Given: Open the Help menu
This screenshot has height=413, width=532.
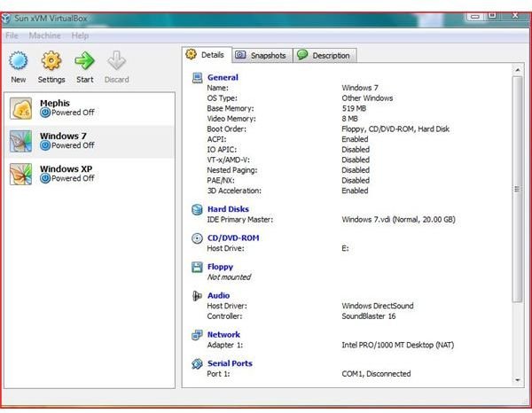Looking at the screenshot, I should [x=80, y=35].
